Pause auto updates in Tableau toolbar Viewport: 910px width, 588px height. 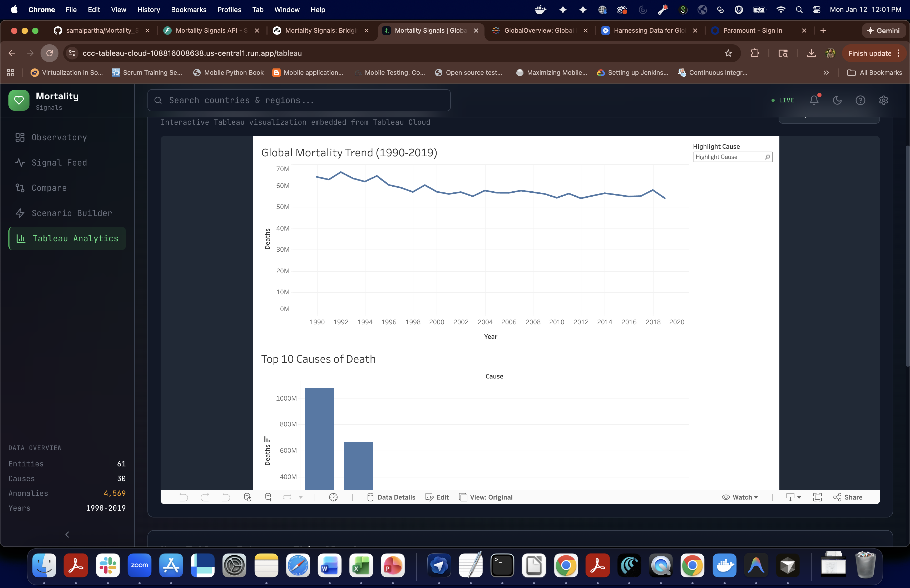[269, 497]
